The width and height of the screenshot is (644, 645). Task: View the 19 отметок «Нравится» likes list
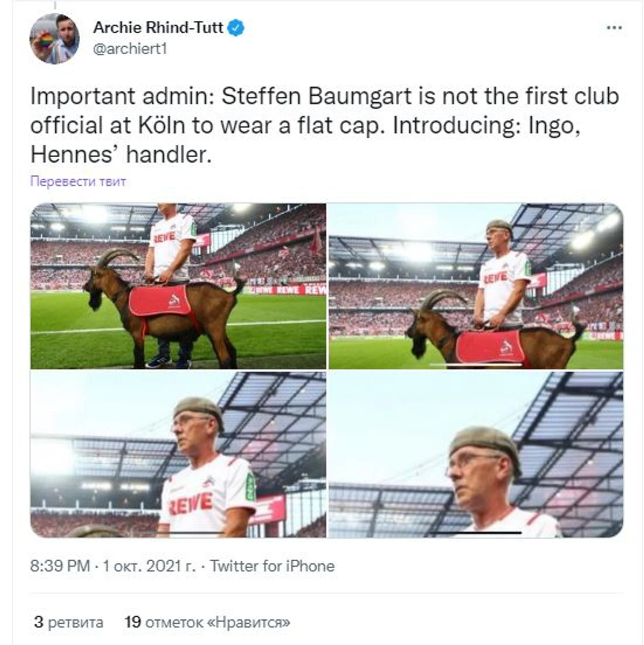(x=207, y=622)
